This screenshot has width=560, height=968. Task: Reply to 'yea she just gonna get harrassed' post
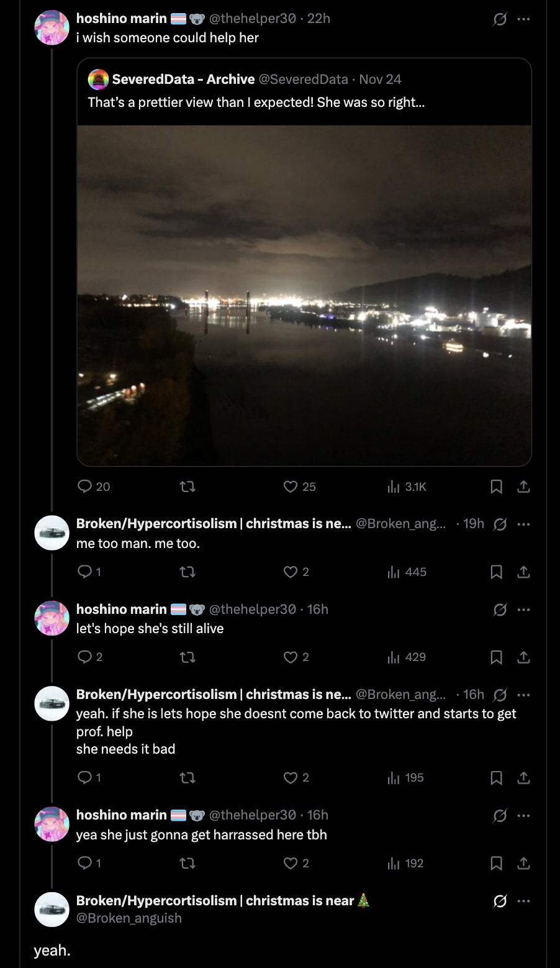point(85,863)
